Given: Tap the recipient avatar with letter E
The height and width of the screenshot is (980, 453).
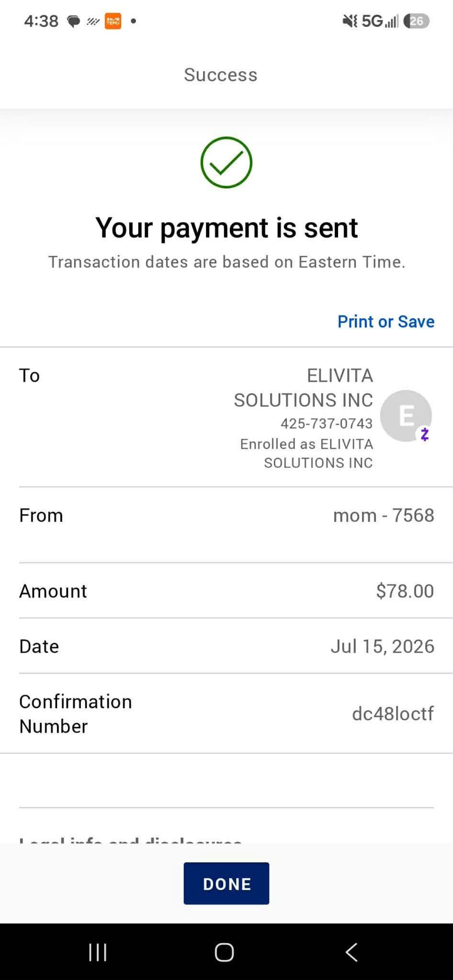Looking at the screenshot, I should tap(406, 415).
